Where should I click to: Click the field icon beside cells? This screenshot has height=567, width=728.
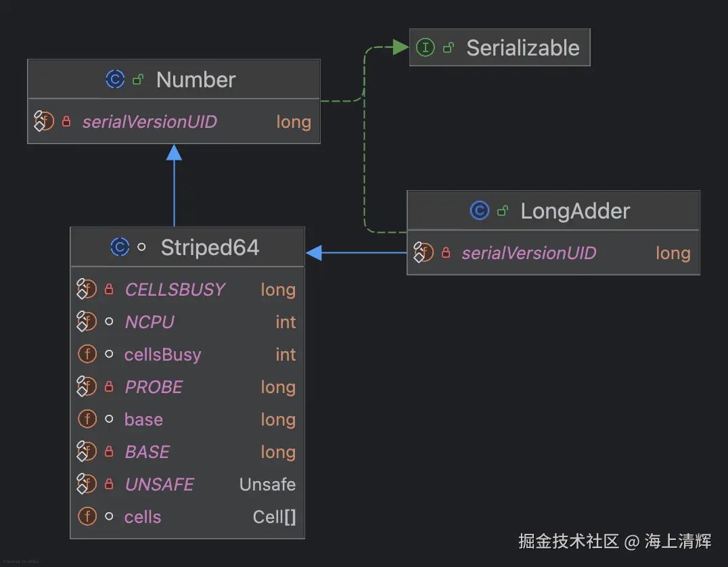[x=87, y=516]
